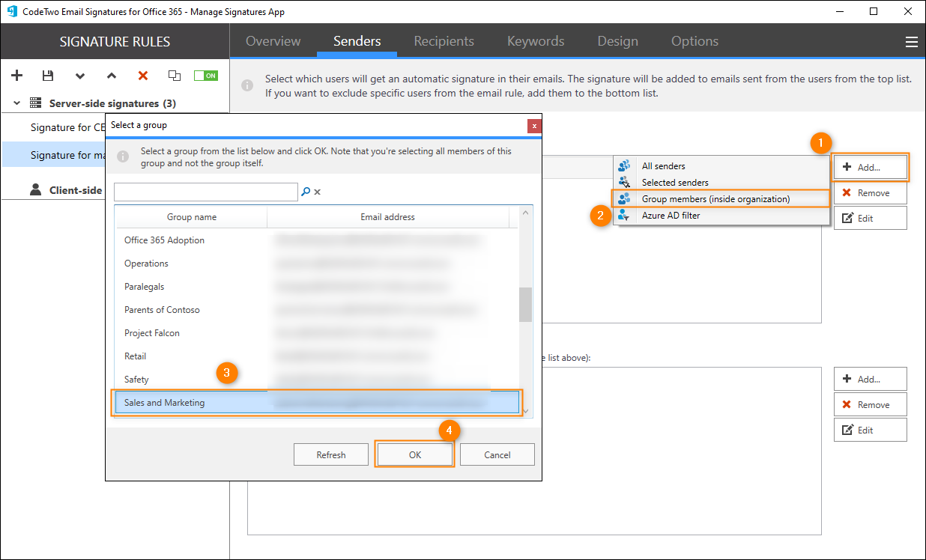The height and width of the screenshot is (560, 926).
Task: Click the Refresh button
Action: [x=331, y=454]
